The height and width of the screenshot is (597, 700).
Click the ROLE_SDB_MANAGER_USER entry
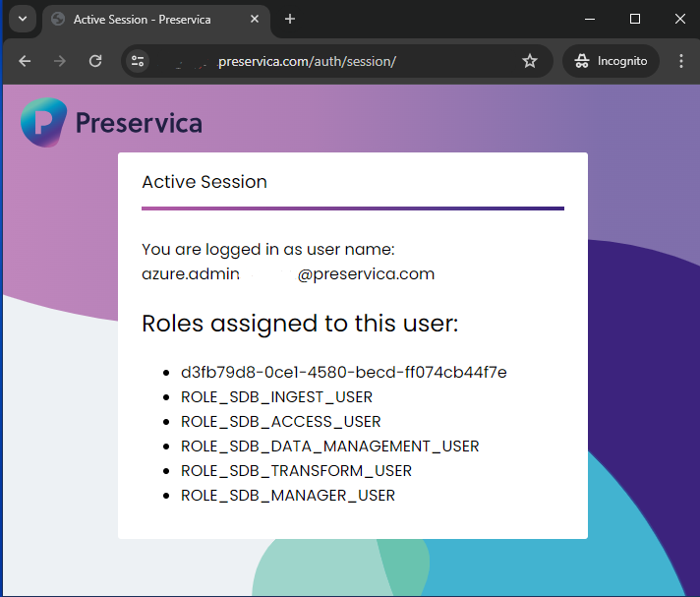point(288,495)
